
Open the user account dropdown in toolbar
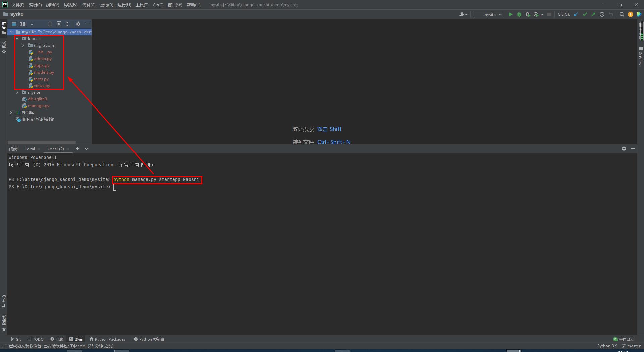[x=463, y=14]
